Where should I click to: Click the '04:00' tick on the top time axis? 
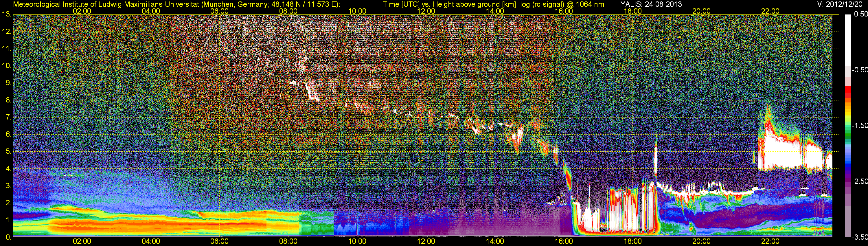pos(151,11)
